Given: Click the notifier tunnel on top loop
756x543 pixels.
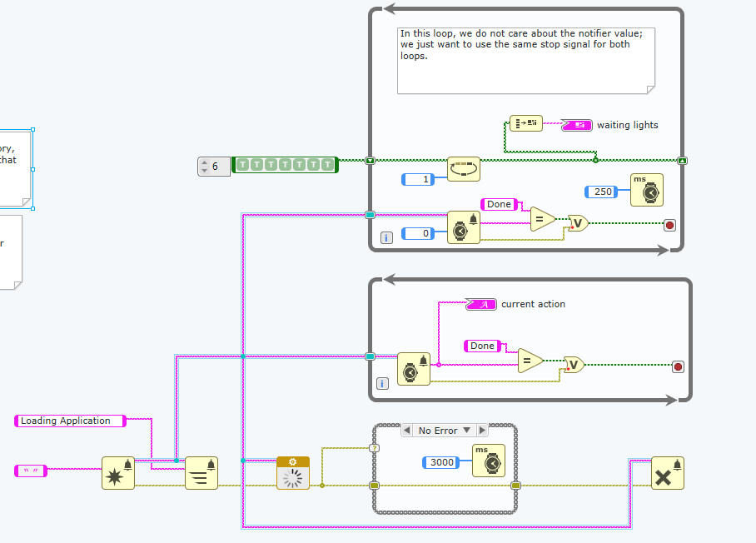Looking at the screenshot, I should 370,215.
